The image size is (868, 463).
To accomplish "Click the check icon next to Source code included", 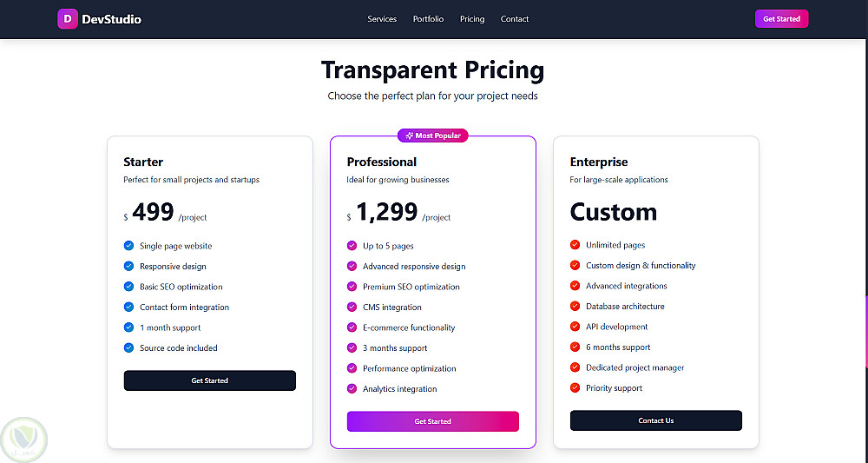I will (x=128, y=347).
